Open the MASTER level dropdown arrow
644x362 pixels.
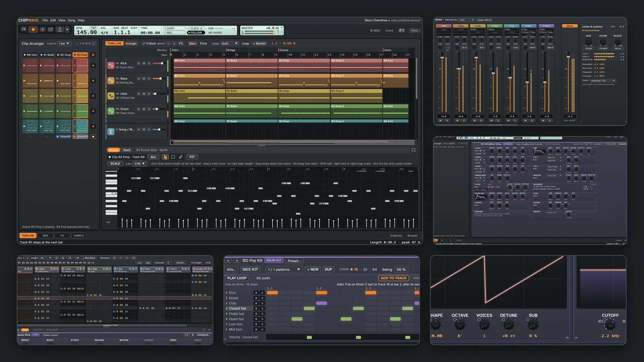[282, 28]
